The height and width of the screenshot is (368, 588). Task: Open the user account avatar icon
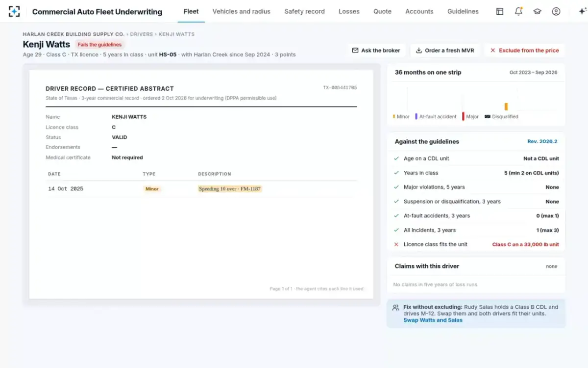(x=556, y=11)
